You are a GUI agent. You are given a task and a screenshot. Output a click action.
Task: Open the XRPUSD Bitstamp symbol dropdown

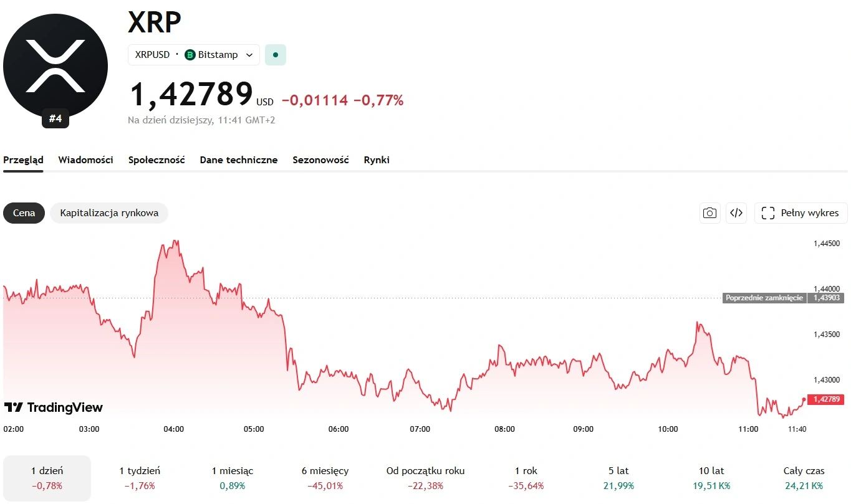pyautogui.click(x=194, y=55)
